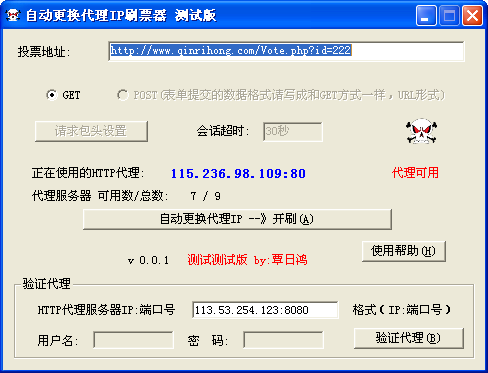Click the HTTP proxy IP:port input field
488x373 pixels.
point(265,310)
